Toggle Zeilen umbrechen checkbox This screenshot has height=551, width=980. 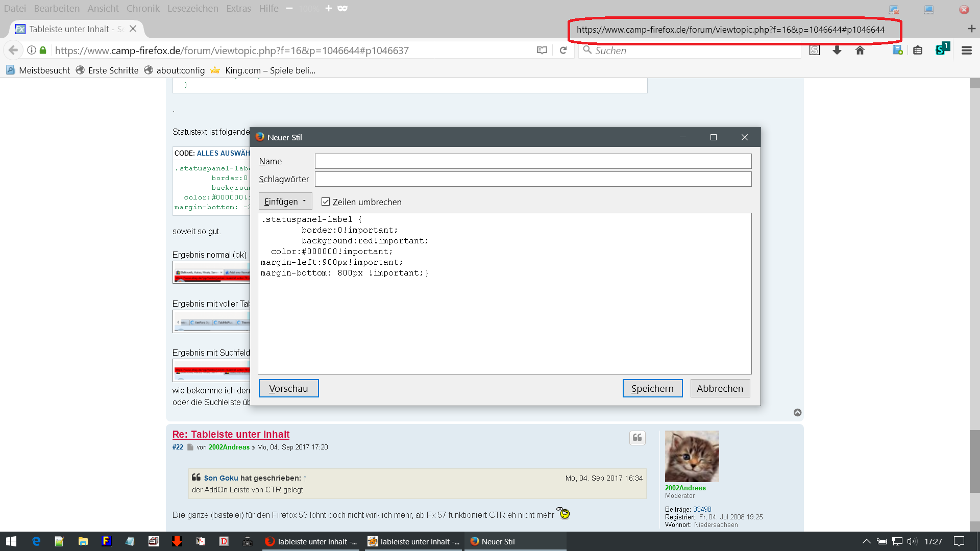tap(326, 202)
